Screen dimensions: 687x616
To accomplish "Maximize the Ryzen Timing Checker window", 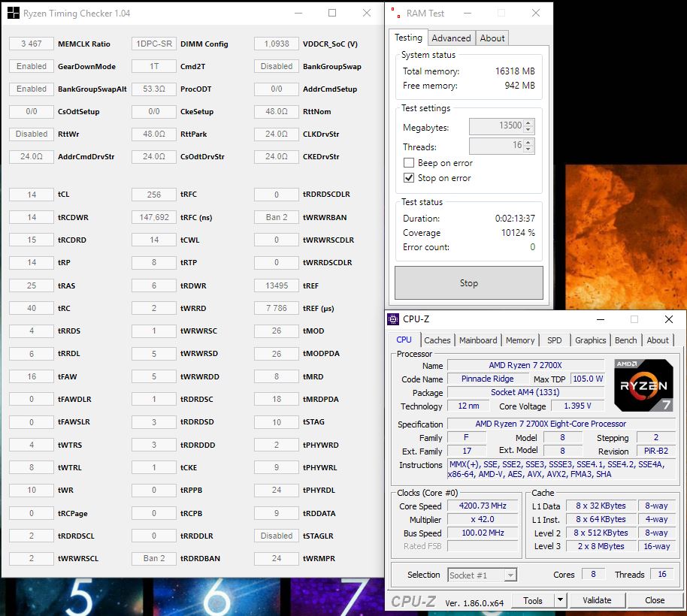I will [x=332, y=13].
